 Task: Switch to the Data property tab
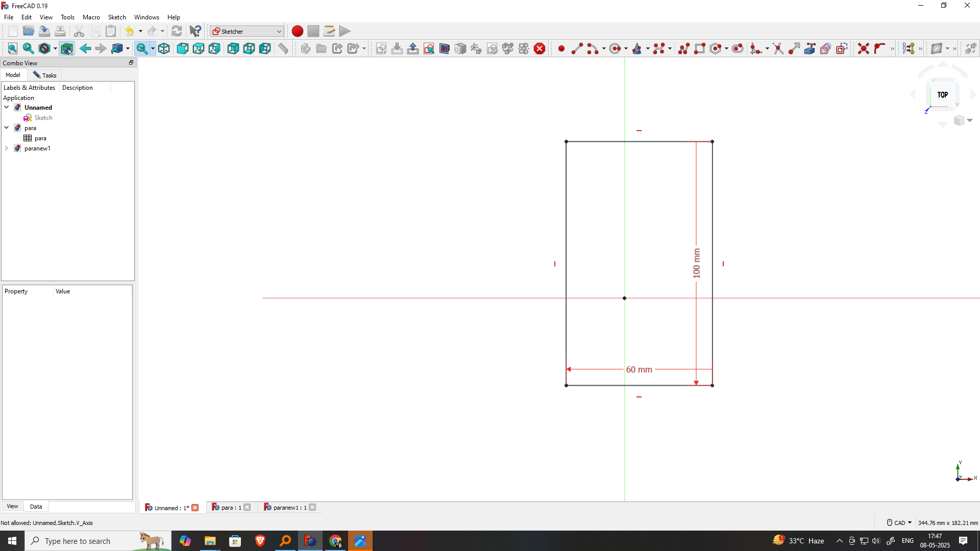36,507
